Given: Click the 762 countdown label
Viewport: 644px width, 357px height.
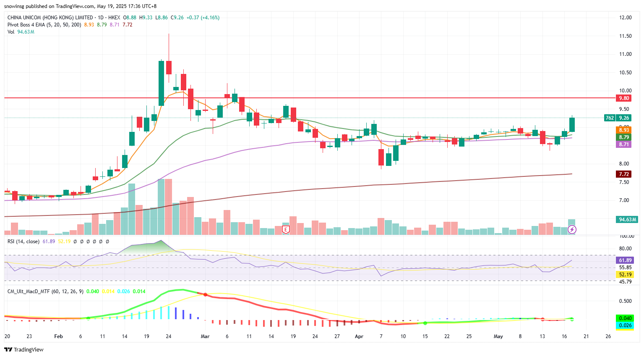Looking at the screenshot, I should [610, 118].
